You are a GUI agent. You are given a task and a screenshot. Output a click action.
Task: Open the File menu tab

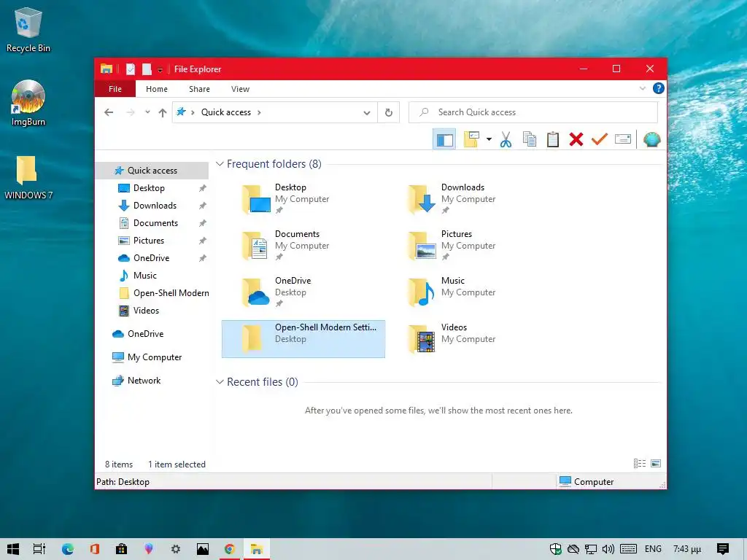pos(115,89)
